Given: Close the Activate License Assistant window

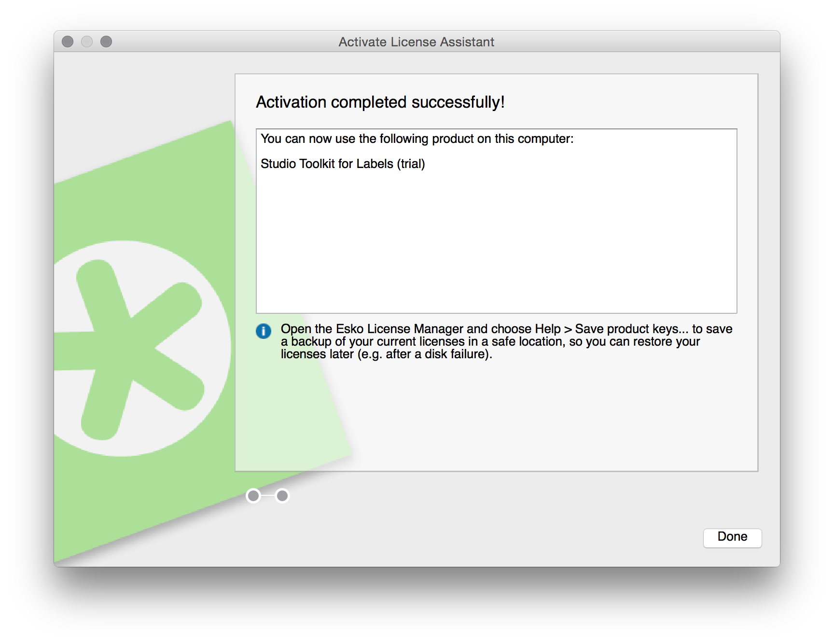Looking at the screenshot, I should pyautogui.click(x=68, y=42).
